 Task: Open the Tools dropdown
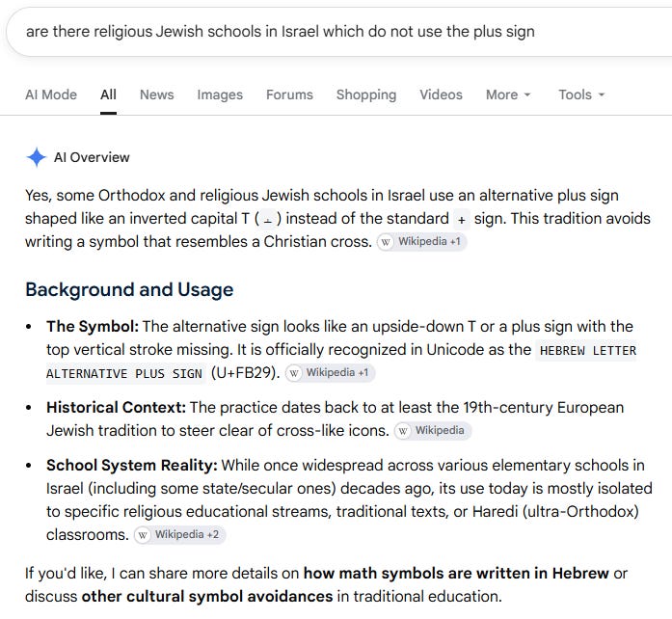[581, 94]
